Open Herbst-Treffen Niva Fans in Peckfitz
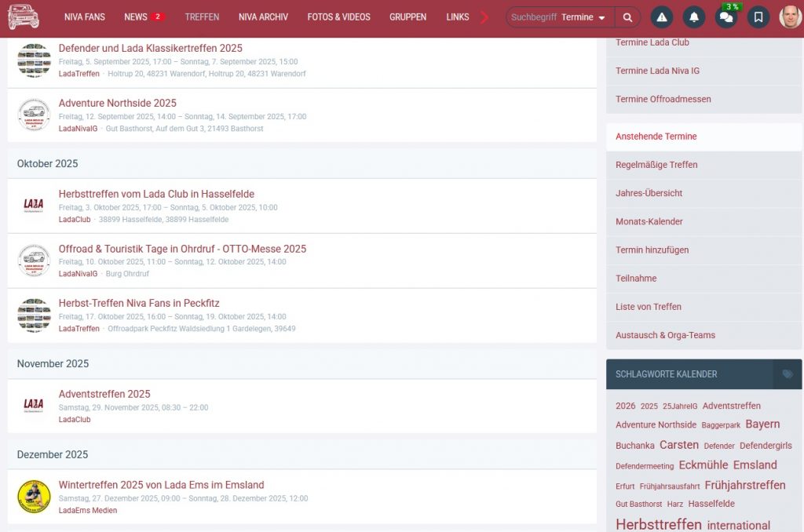 pos(139,303)
